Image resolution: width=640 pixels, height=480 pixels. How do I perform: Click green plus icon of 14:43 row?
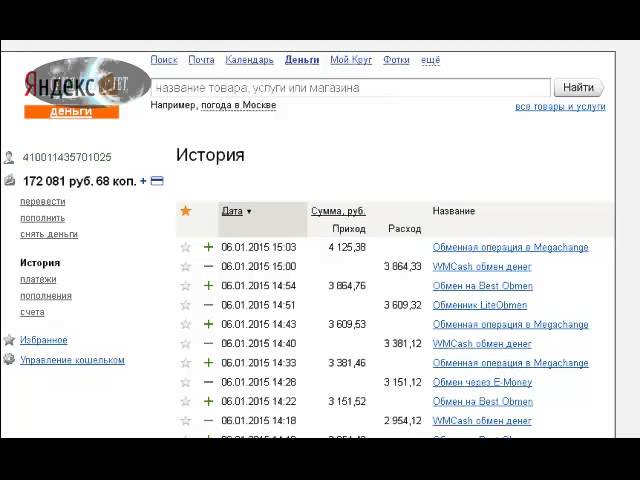click(209, 324)
